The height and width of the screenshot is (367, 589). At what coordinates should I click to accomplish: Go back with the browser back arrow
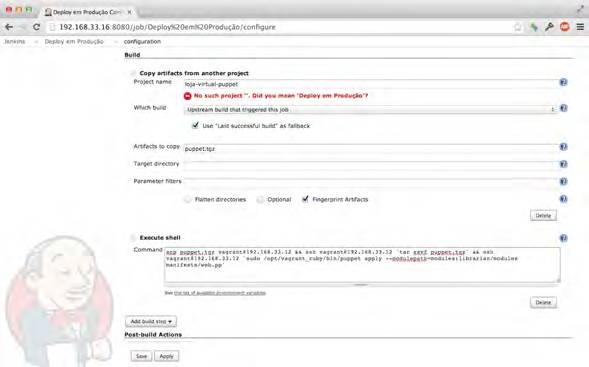point(9,27)
